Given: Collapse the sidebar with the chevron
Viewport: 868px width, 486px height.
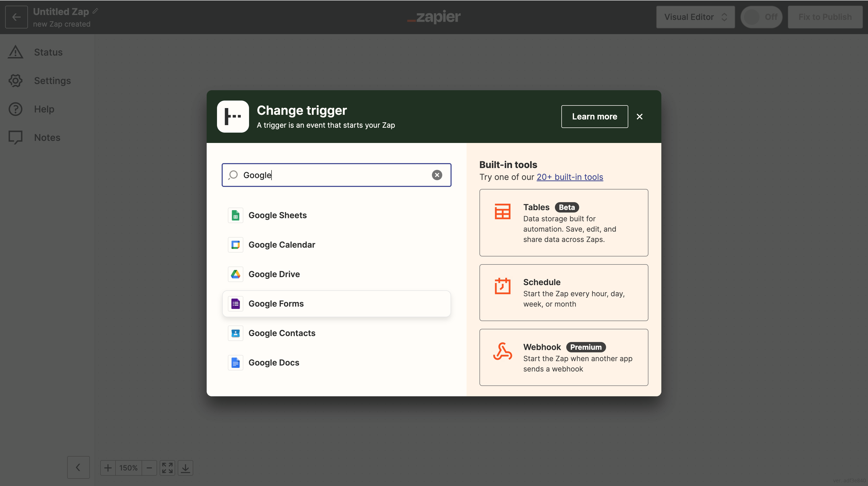Looking at the screenshot, I should [x=78, y=467].
